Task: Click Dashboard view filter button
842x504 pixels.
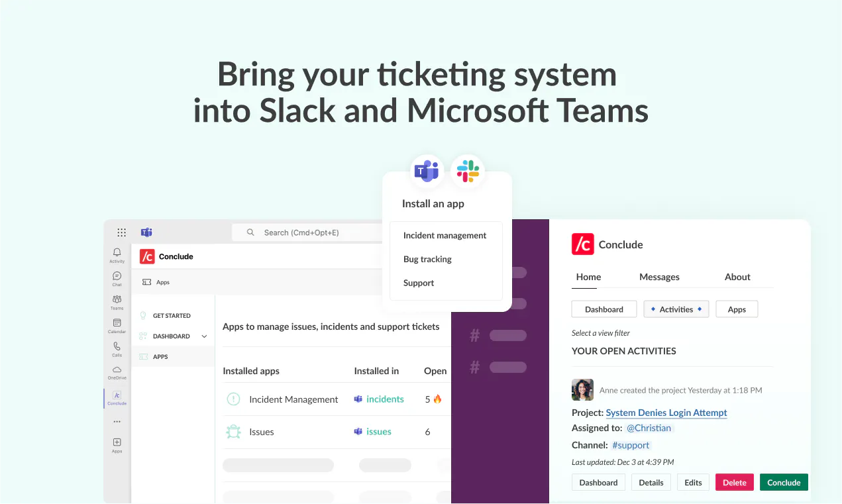Action: coord(604,309)
